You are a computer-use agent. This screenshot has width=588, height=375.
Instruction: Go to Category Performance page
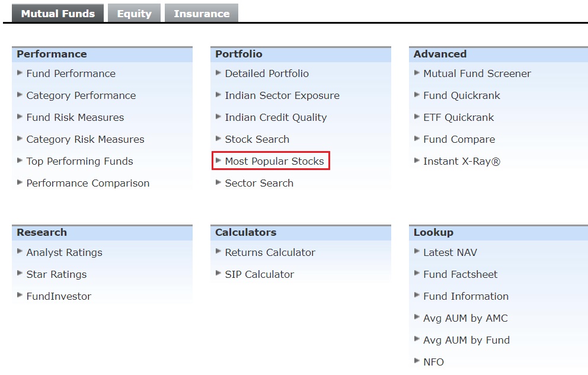click(81, 95)
